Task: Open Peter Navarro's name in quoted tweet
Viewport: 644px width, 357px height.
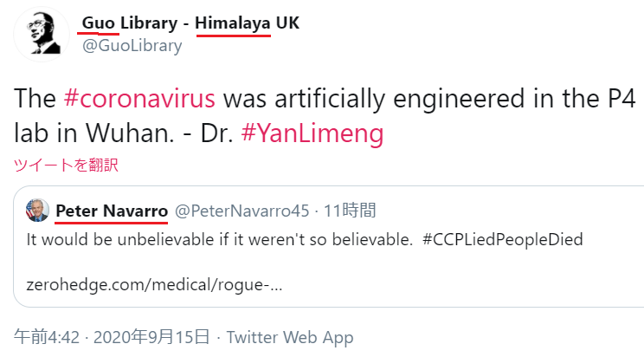Action: [112, 211]
